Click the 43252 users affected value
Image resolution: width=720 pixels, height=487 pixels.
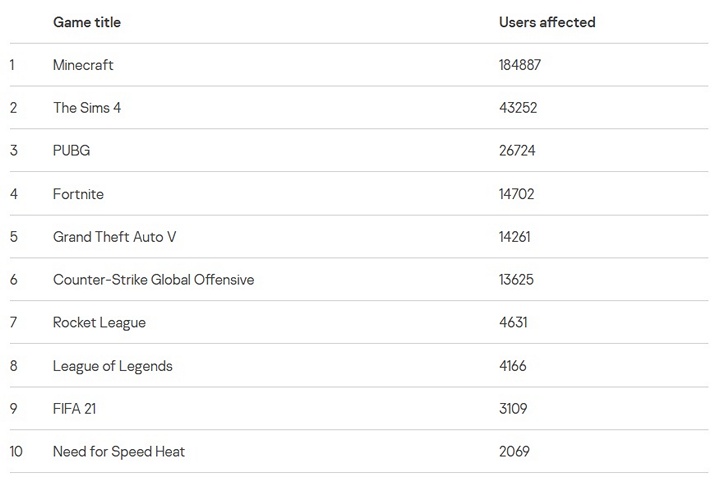[517, 108]
